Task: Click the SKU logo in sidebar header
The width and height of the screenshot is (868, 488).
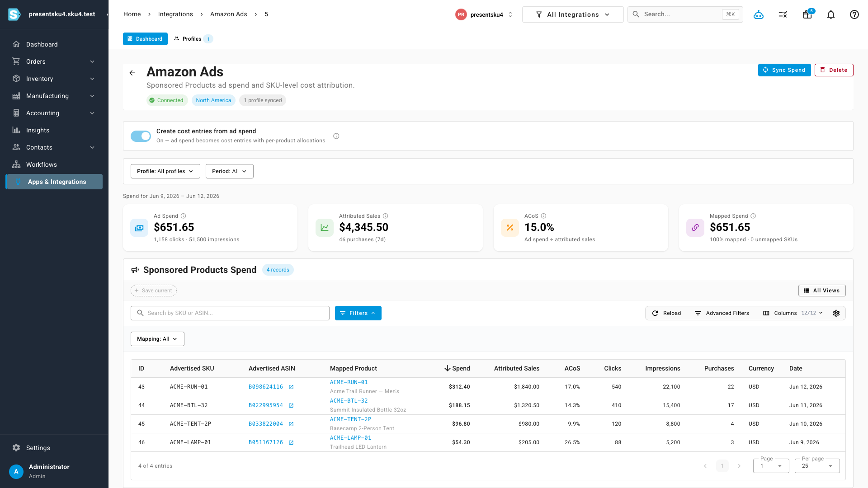Action: click(14, 14)
